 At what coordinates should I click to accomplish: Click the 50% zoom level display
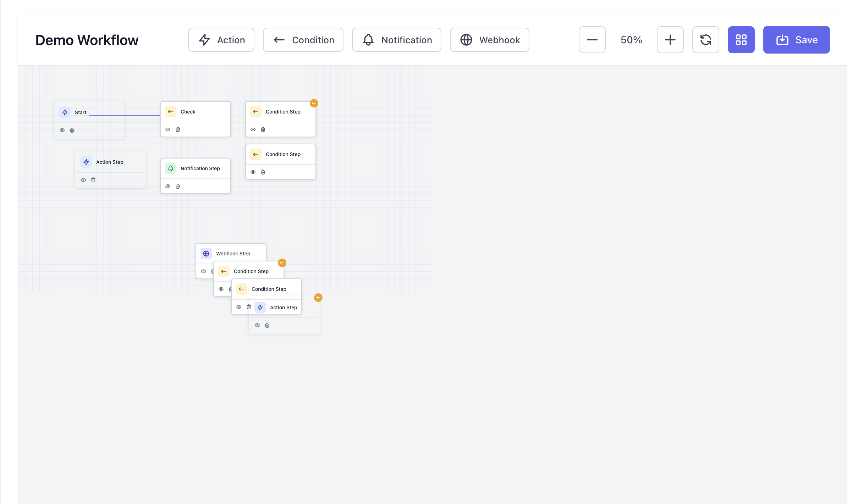coord(631,40)
